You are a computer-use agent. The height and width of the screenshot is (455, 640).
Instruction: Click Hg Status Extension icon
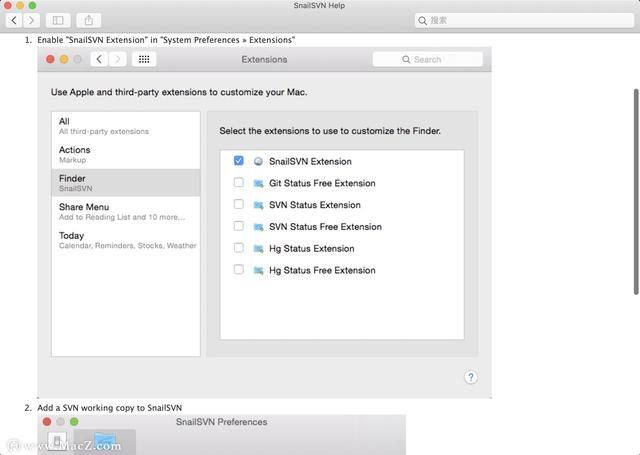[x=258, y=249]
